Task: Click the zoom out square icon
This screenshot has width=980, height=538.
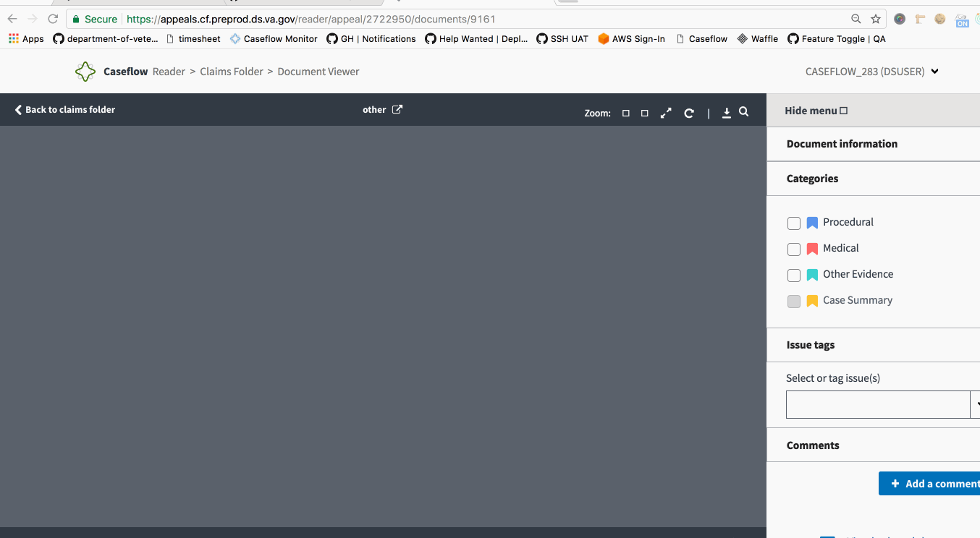Action: 626,113
